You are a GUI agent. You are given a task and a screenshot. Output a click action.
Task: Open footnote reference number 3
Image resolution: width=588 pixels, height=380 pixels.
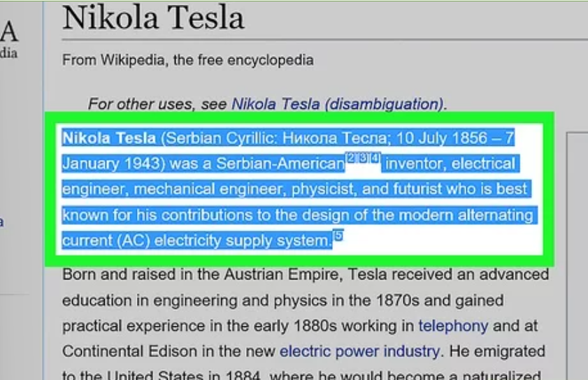tap(363, 159)
